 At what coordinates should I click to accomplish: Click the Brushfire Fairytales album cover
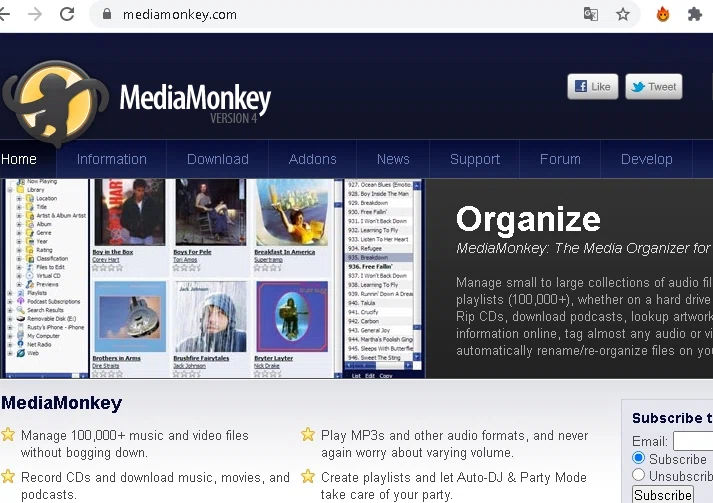click(x=211, y=317)
